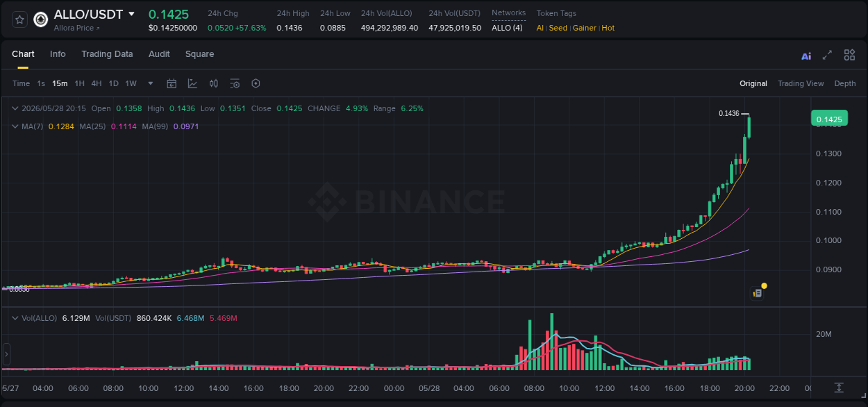
Task: Collapse the OHLC data row chevron
Action: 15,108
